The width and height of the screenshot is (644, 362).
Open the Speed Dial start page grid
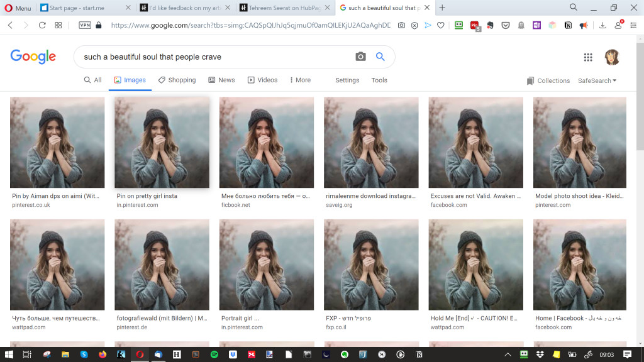(x=58, y=25)
